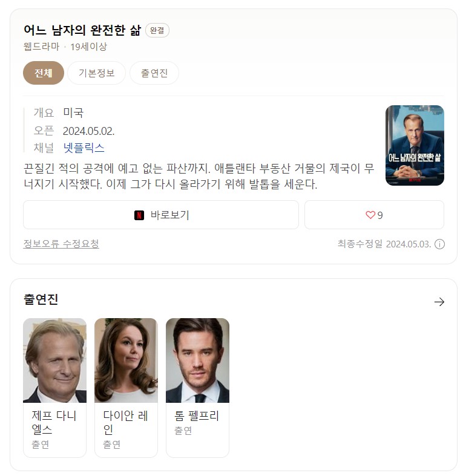Click the 제프 다니엘스 name text
The height and width of the screenshot is (476, 463).
click(54, 422)
